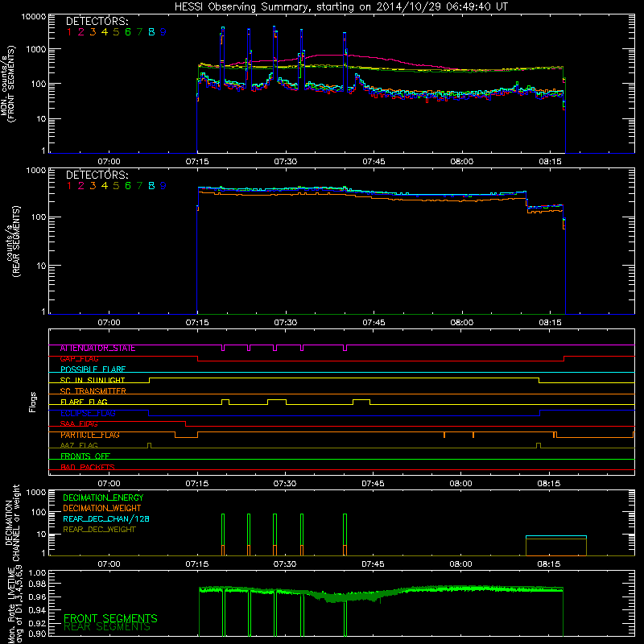Click red detector 1 in rear segments legend
The height and width of the screenshot is (644, 644).
pyautogui.click(x=69, y=186)
